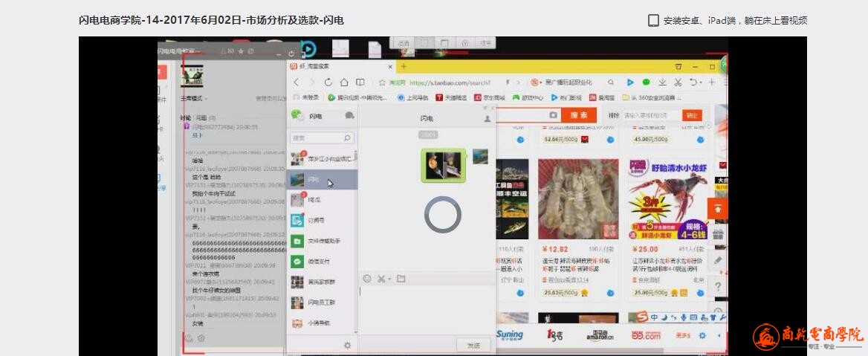Open the 闪电员工群 chat
The image size is (868, 356).
click(x=322, y=302)
